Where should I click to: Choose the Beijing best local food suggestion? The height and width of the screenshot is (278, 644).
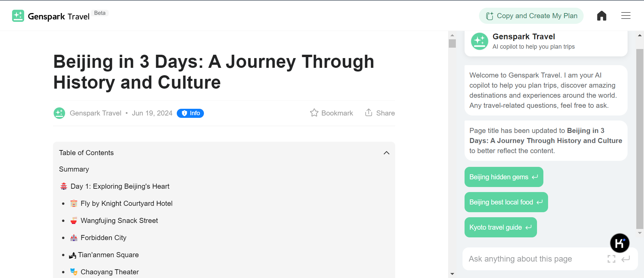(x=506, y=202)
